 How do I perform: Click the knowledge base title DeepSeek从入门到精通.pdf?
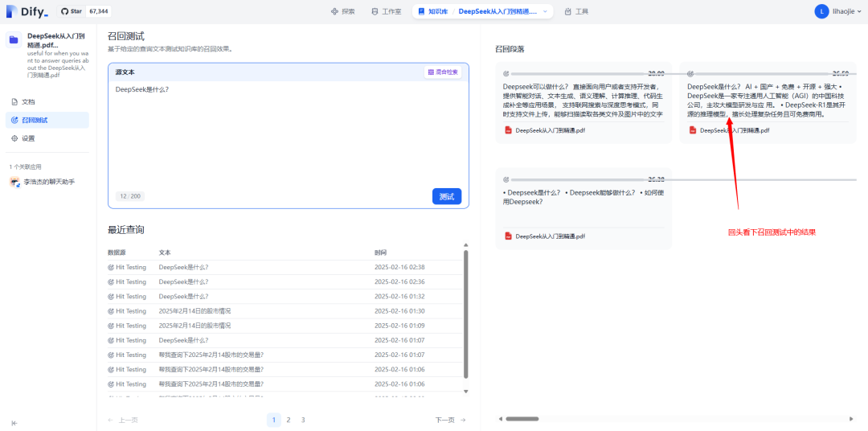56,40
